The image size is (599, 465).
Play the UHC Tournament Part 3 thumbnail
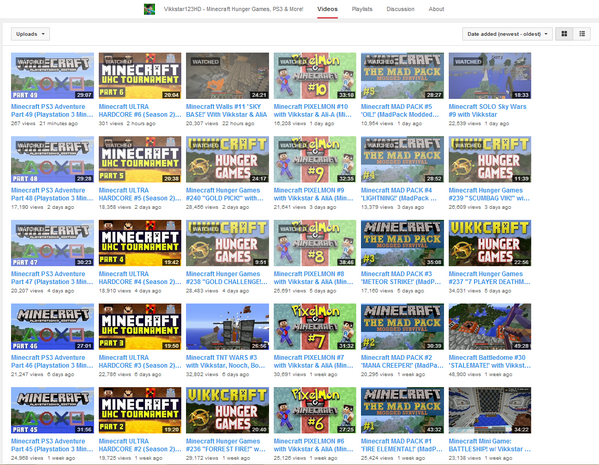click(140, 327)
